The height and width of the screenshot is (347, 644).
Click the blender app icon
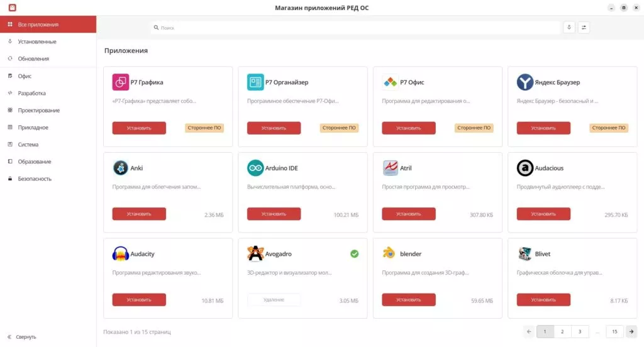coord(390,254)
